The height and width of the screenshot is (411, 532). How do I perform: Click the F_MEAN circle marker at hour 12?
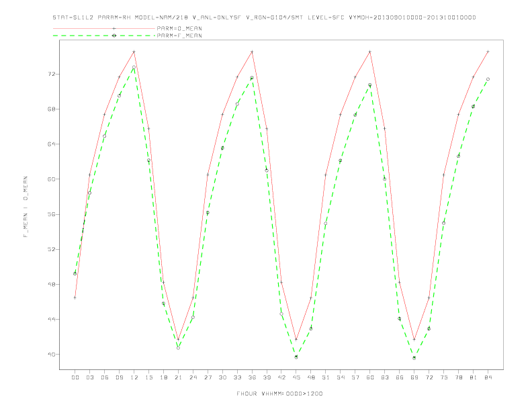point(134,67)
